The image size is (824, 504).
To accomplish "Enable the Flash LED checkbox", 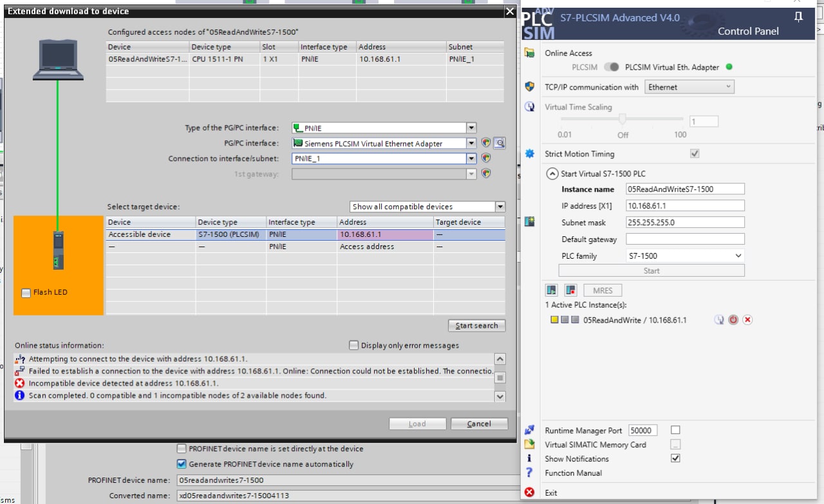I will coord(26,293).
